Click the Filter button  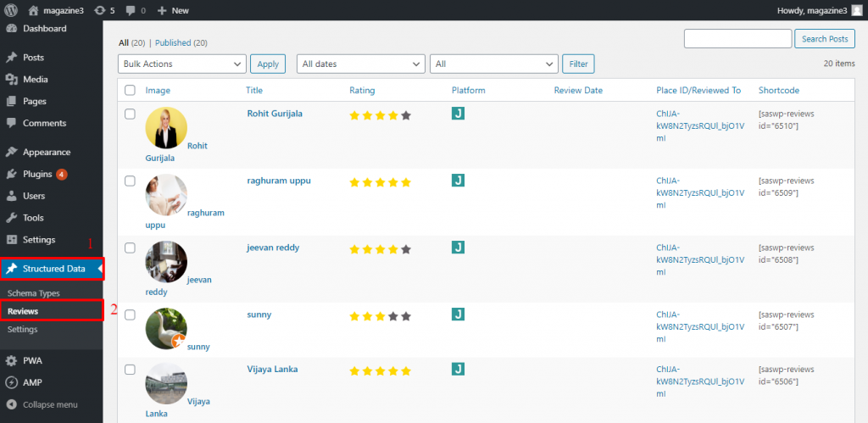pyautogui.click(x=578, y=64)
